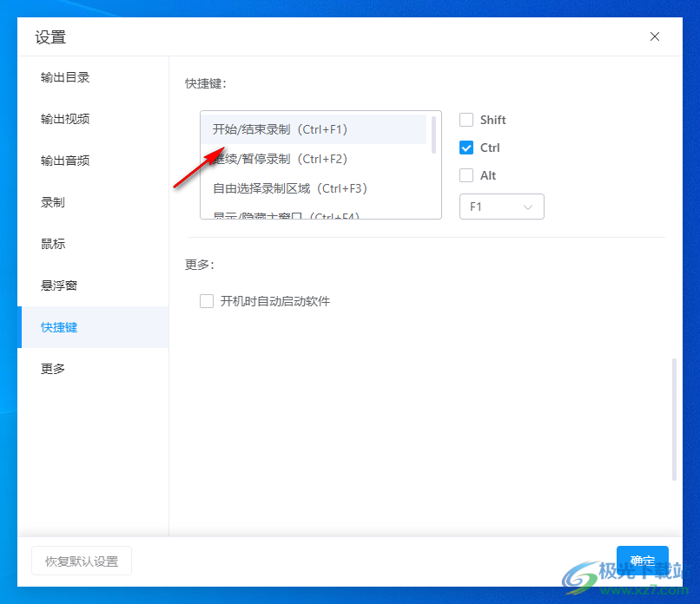
Task: Select 自由选择录制区域 (Ctrl+F3) shortcut row
Action: coord(314,188)
